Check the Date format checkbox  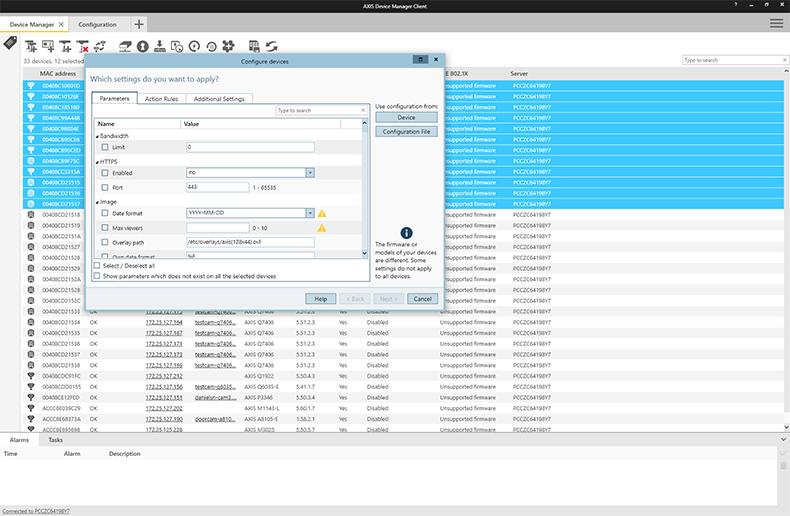pyautogui.click(x=105, y=213)
